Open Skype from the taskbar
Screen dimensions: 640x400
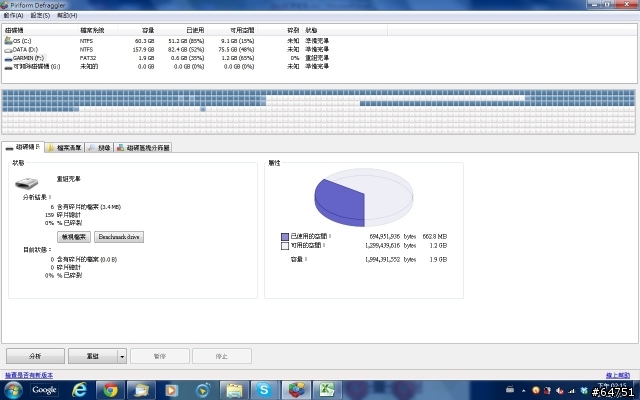click(x=264, y=391)
